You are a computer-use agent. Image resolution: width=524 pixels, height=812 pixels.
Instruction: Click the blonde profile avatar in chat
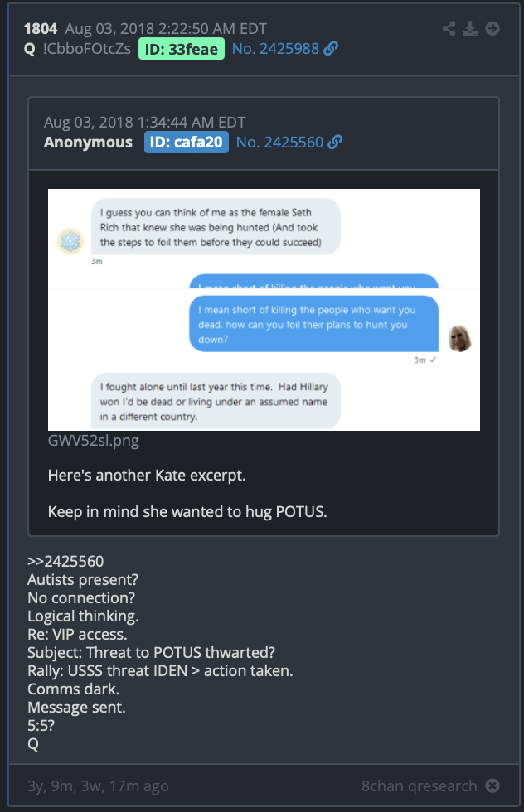coord(459,339)
